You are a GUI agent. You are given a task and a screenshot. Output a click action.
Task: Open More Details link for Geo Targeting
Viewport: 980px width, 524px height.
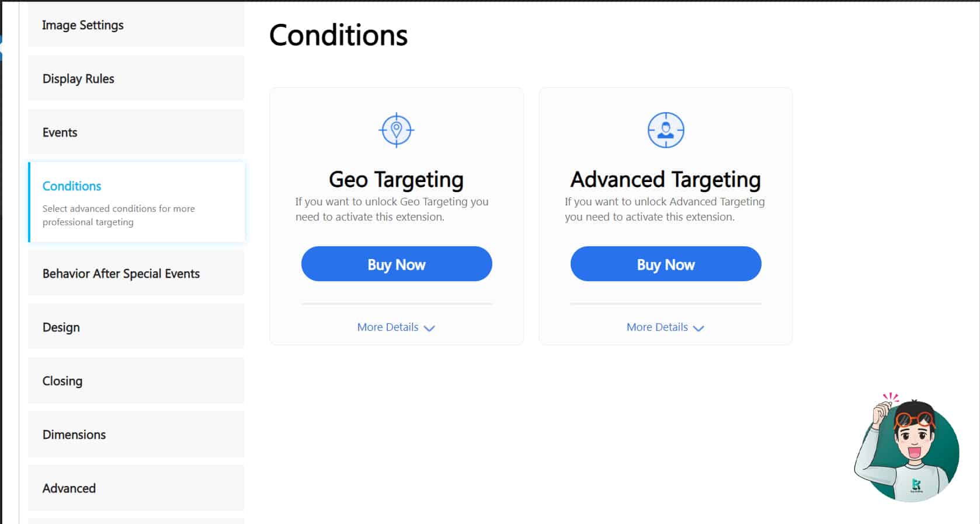388,327
